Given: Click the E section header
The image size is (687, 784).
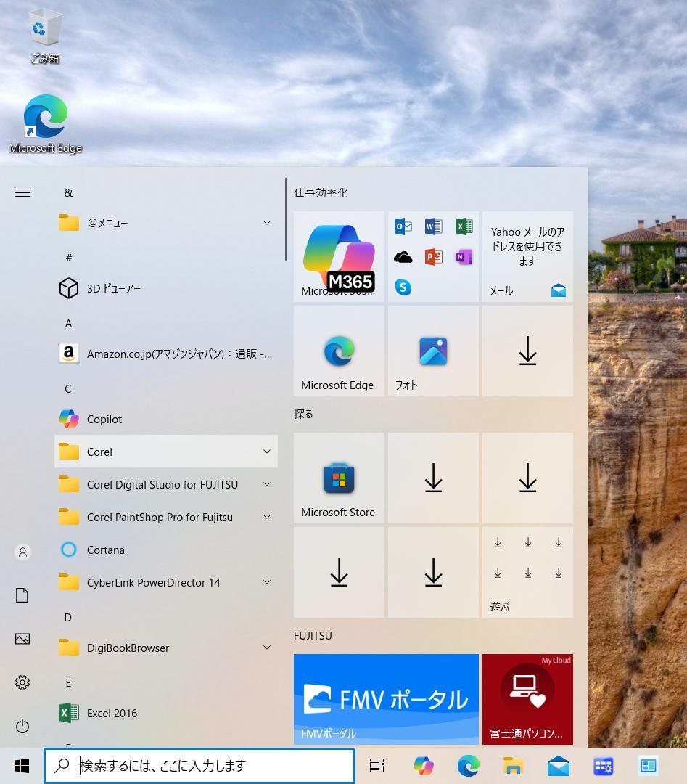Looking at the screenshot, I should coord(68,683).
